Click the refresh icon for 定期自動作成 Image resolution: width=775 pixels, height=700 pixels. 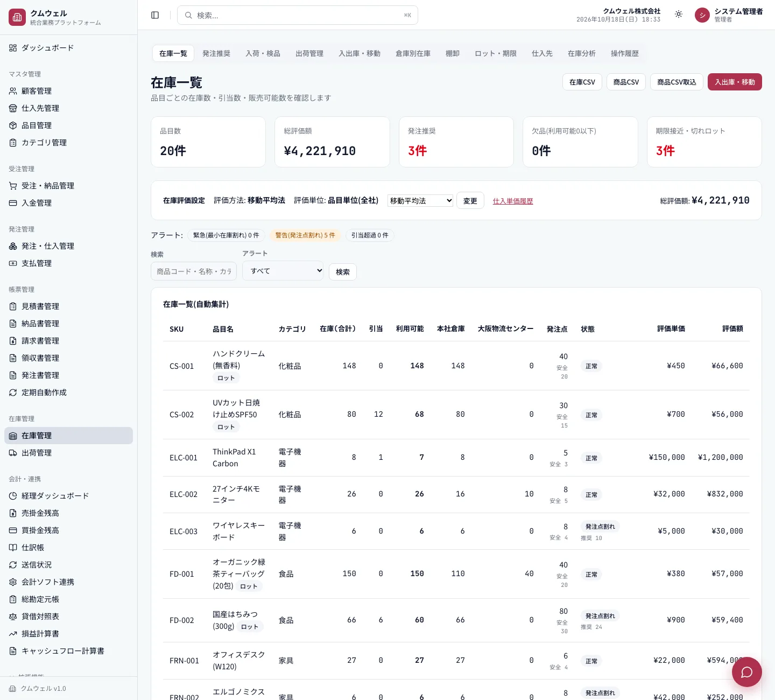point(13,393)
